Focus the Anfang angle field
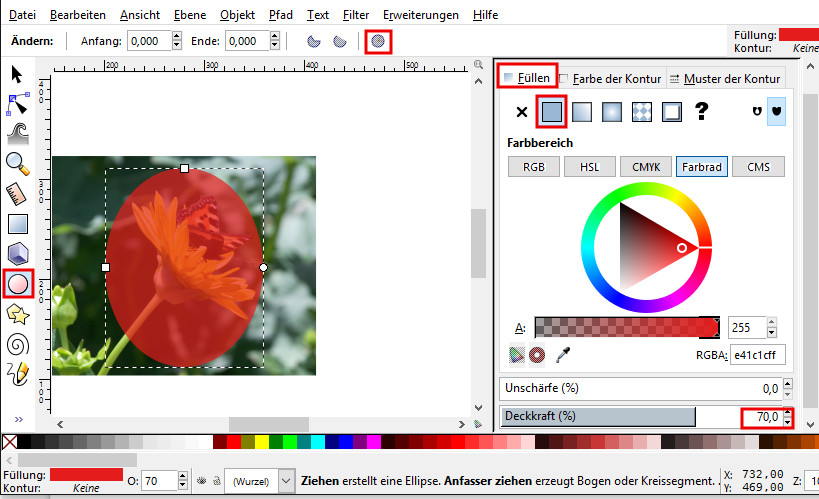This screenshot has height=499, width=819. click(149, 41)
